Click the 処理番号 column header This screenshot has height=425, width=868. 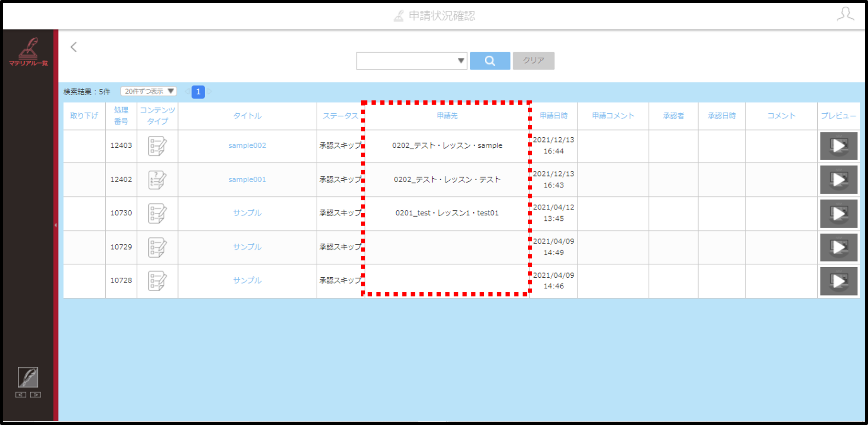pos(121,116)
